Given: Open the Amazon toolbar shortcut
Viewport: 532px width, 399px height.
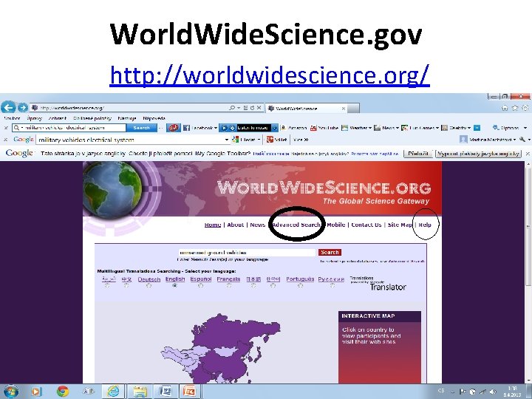Looking at the screenshot, I should [294, 128].
